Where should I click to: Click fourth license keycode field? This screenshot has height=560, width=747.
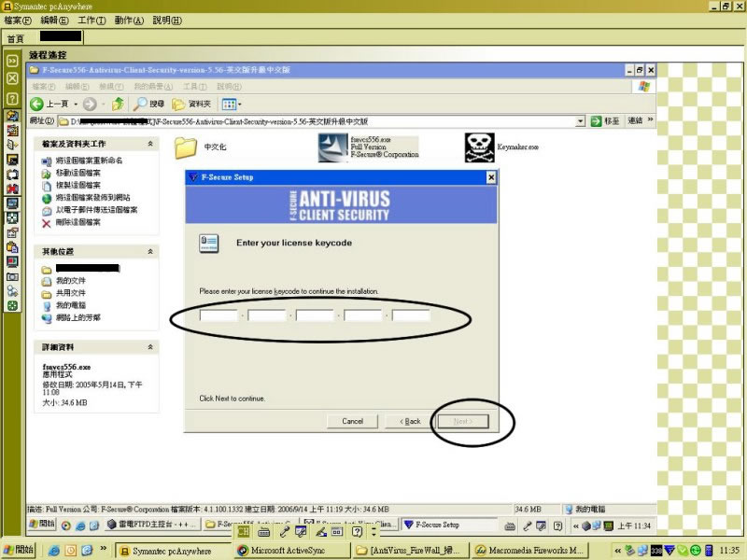[363, 315]
